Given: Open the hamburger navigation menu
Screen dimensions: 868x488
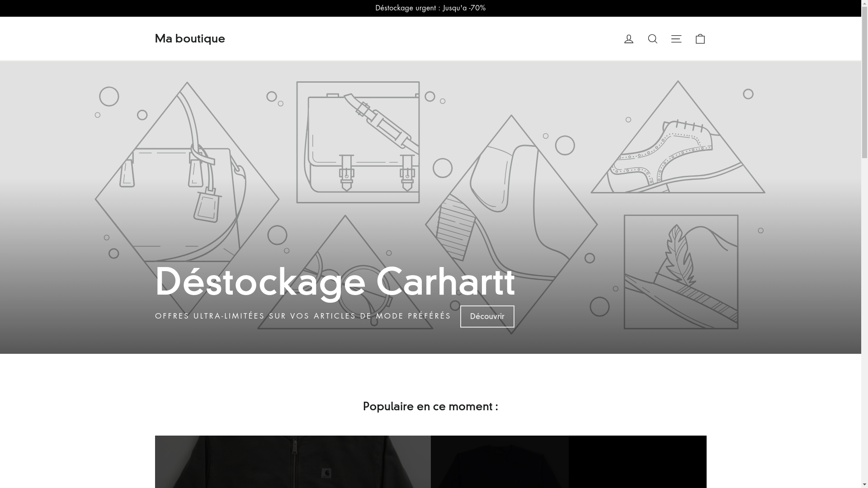Looking at the screenshot, I should pyautogui.click(x=676, y=39).
